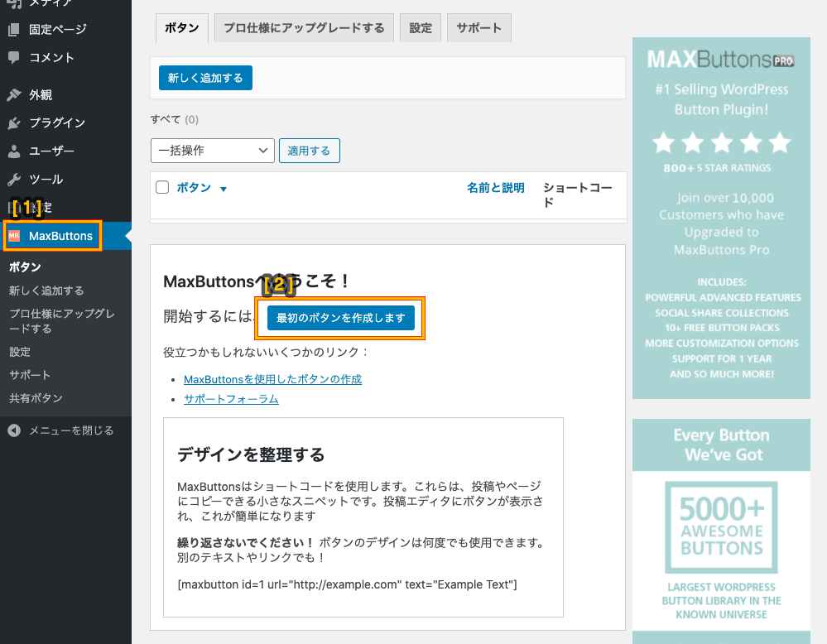
Task: Click the 新しく追加する blue button
Action: pos(205,78)
